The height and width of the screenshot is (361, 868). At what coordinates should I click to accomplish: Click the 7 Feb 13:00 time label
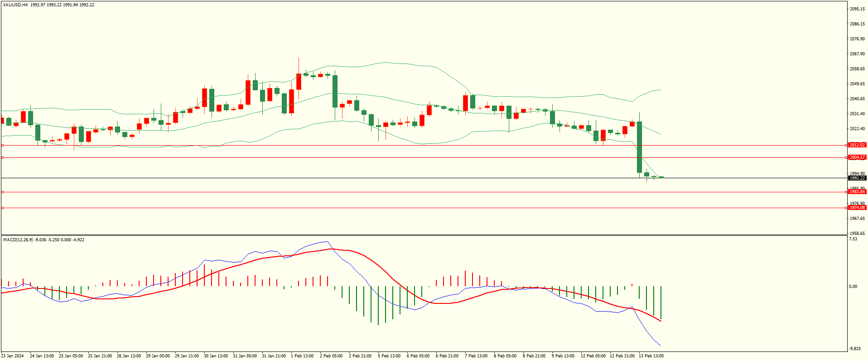(x=476, y=356)
